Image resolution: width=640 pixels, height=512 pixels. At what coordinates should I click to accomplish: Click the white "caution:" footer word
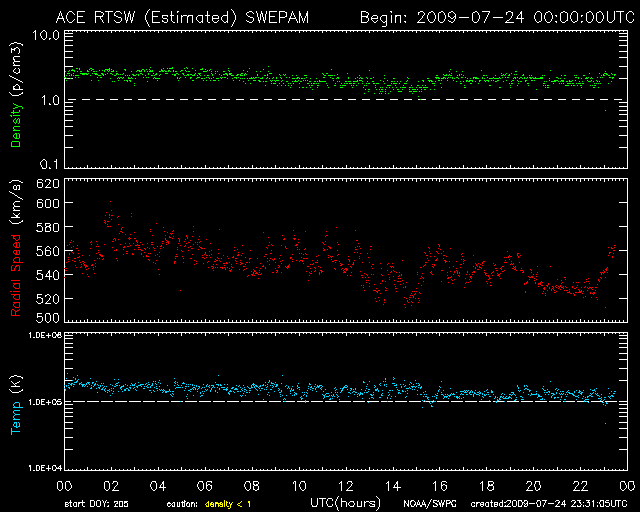point(182,504)
